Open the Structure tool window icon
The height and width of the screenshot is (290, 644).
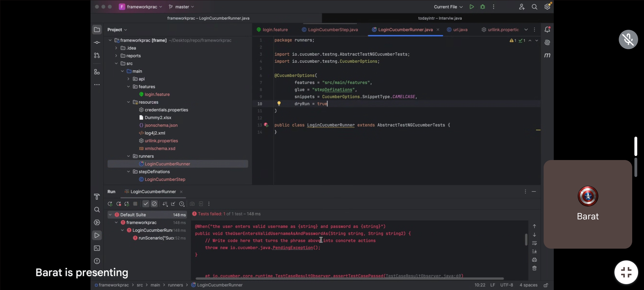(x=97, y=72)
